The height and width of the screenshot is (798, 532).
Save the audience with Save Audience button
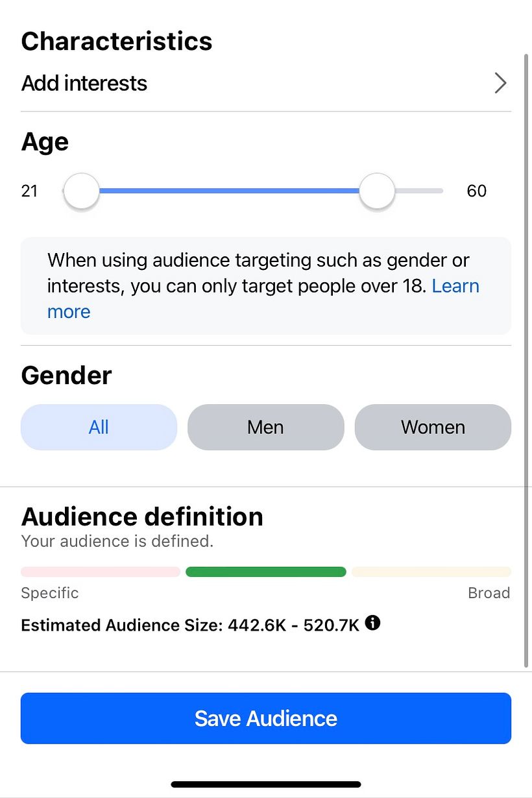click(x=266, y=718)
